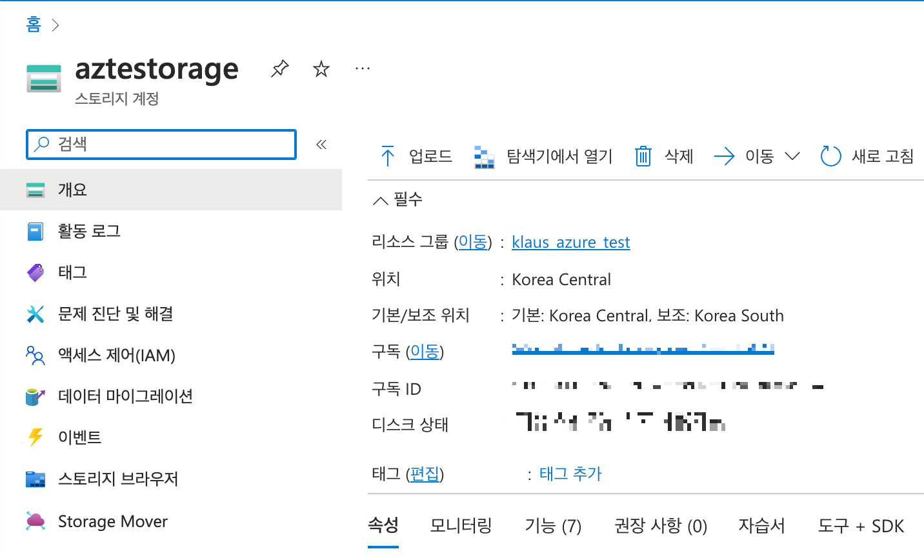The height and width of the screenshot is (560, 924).
Task: Mark aztestorage as favorite with star icon
Action: (321, 68)
